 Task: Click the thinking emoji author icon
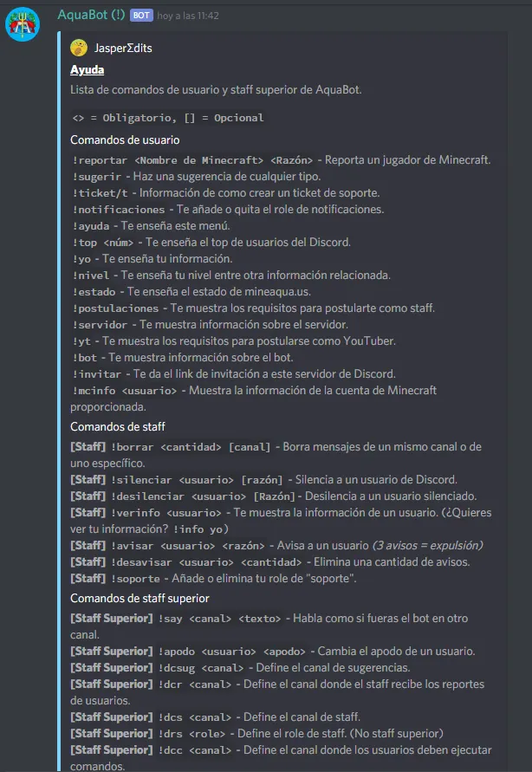click(x=79, y=48)
